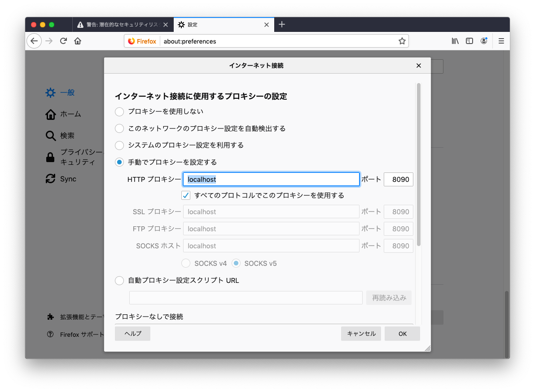Open the 検索 magnifier sidebar icon

[x=51, y=136]
